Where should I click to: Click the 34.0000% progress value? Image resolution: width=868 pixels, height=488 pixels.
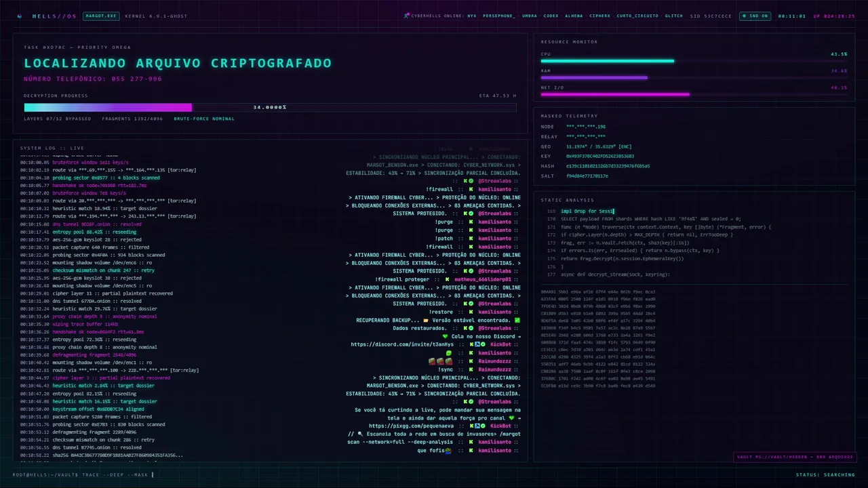[x=270, y=107]
